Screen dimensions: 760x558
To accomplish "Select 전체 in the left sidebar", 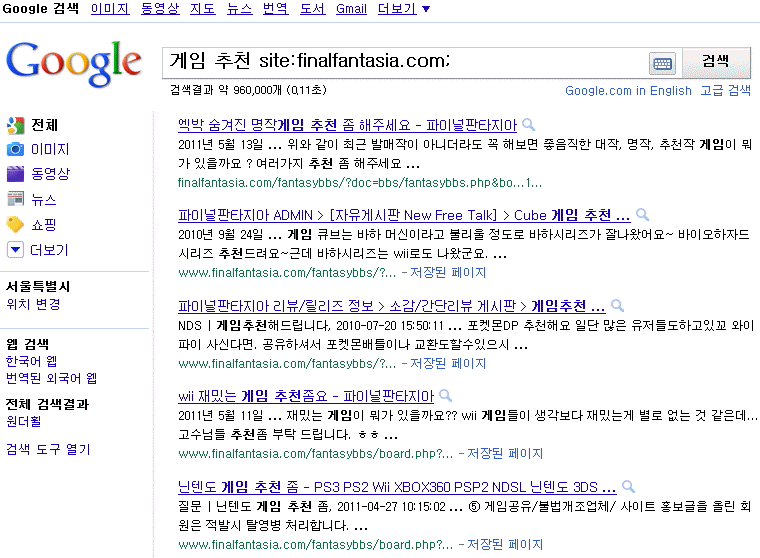I will tap(44, 125).
